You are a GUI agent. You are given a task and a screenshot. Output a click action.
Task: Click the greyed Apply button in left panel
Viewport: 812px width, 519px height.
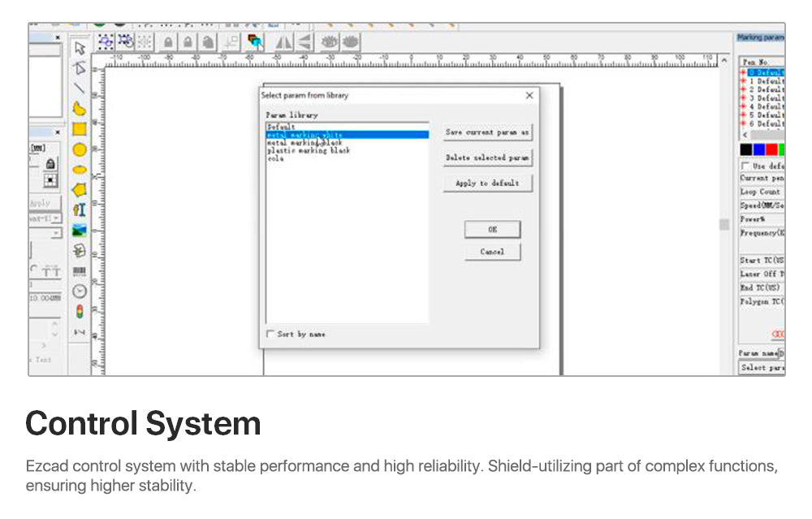(x=45, y=203)
